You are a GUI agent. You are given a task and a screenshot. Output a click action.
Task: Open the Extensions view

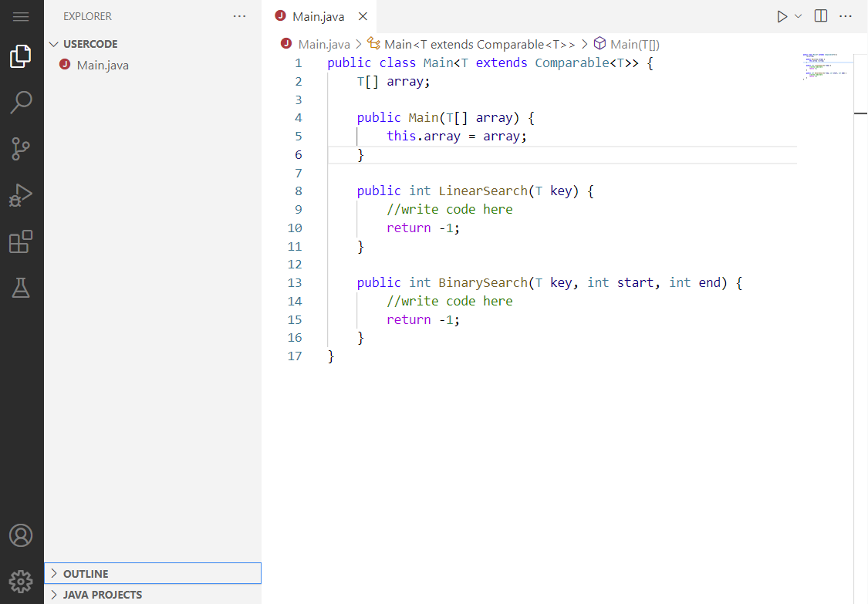[21, 241]
